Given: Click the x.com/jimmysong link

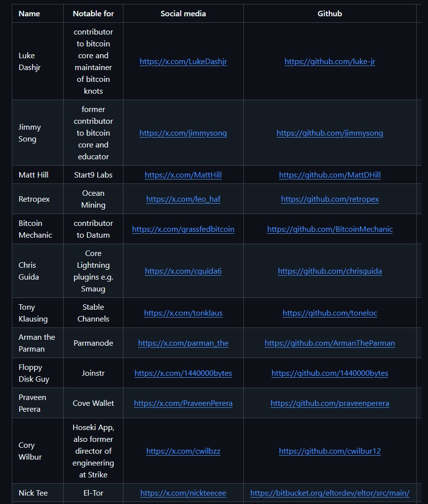Looking at the screenshot, I should pos(183,133).
